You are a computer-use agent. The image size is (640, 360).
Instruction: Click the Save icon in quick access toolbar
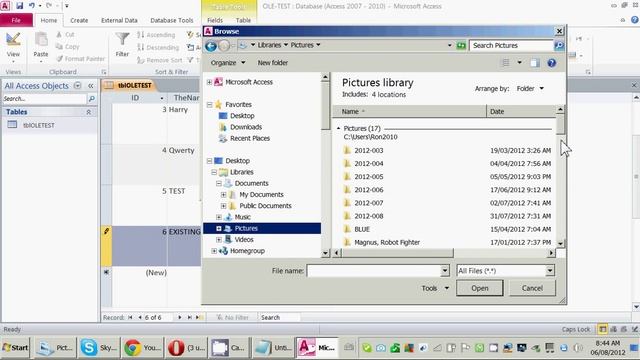point(20,6)
